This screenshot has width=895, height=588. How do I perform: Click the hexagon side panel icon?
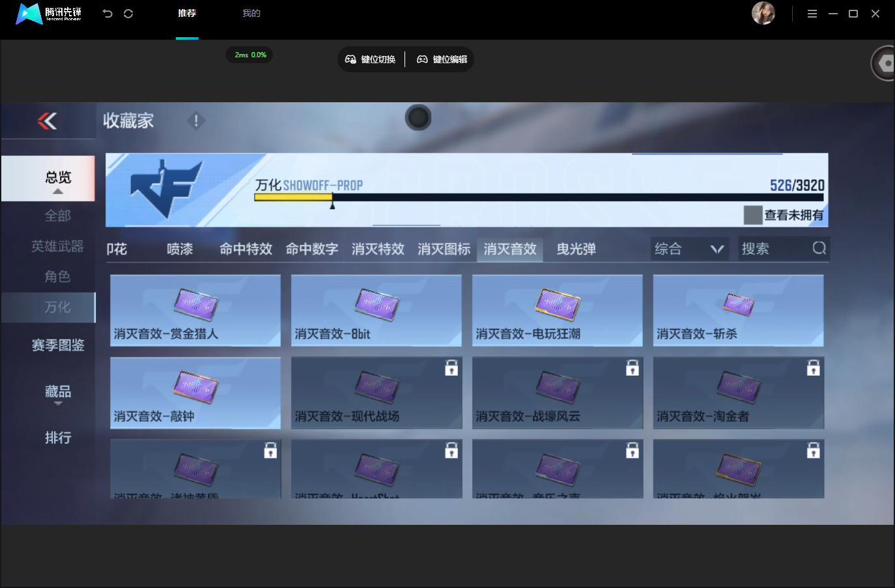[885, 63]
